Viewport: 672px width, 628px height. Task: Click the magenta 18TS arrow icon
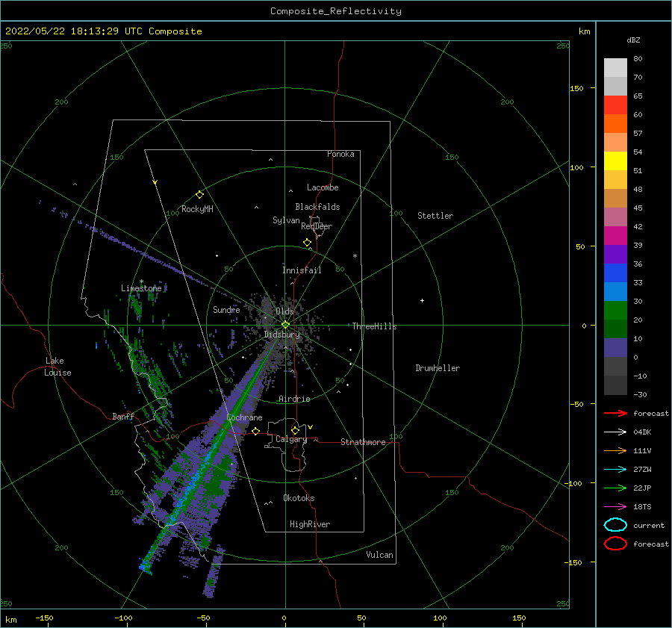pos(615,507)
